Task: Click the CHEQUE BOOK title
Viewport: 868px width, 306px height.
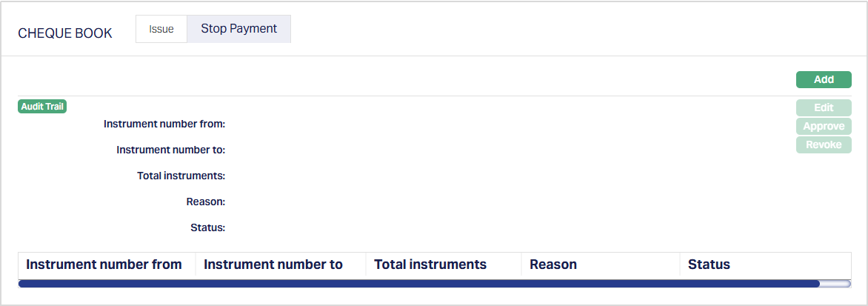Action: click(x=65, y=33)
